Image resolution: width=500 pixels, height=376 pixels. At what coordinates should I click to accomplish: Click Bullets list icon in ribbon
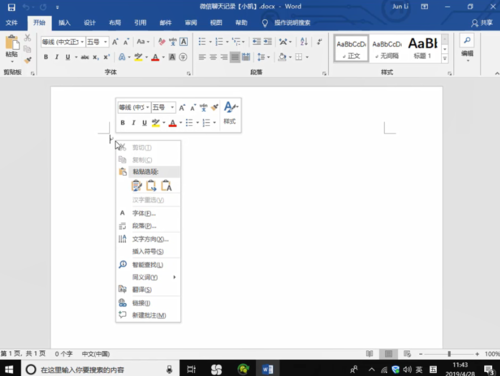click(202, 42)
